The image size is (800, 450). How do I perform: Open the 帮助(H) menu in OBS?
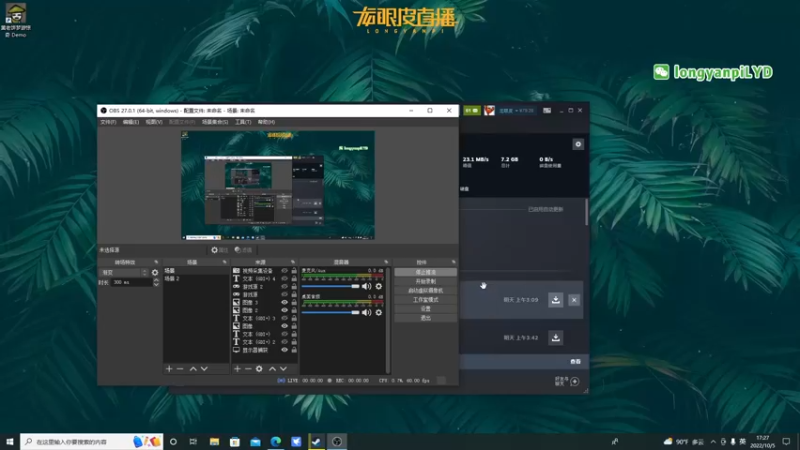[x=266, y=122]
